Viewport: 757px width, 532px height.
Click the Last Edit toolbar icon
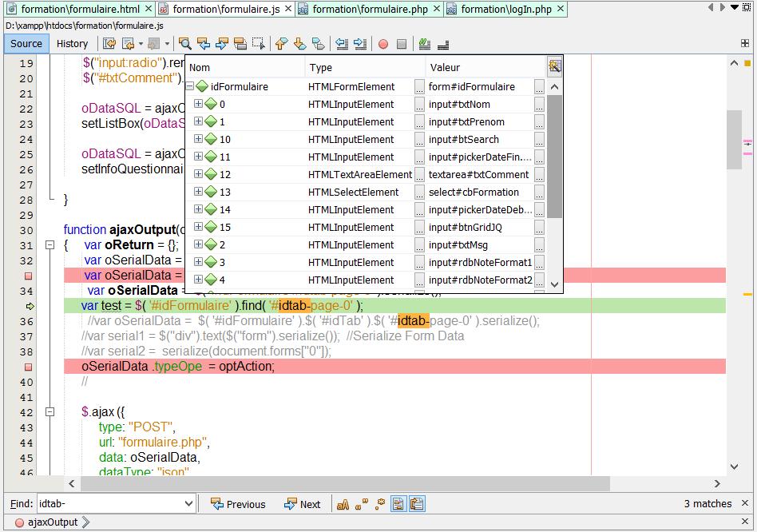tap(109, 44)
